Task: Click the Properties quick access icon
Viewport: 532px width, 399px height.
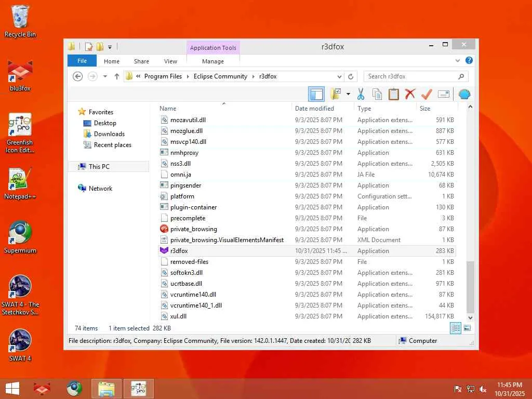Action: 88,47
